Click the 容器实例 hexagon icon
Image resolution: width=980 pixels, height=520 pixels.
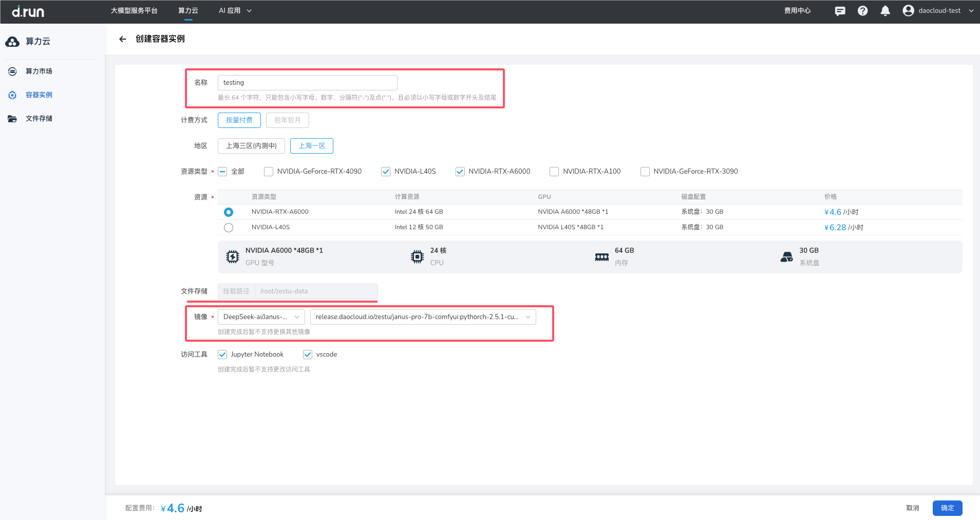click(12, 95)
